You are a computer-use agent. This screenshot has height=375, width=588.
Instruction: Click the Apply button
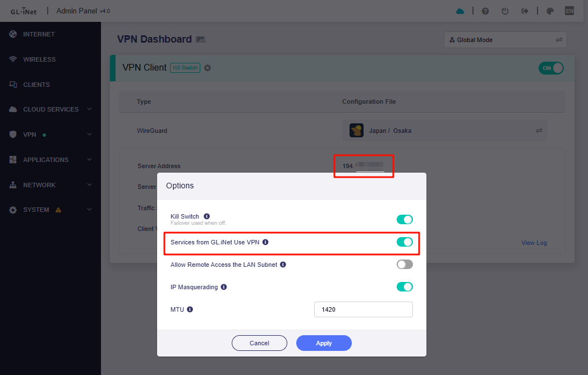click(324, 343)
